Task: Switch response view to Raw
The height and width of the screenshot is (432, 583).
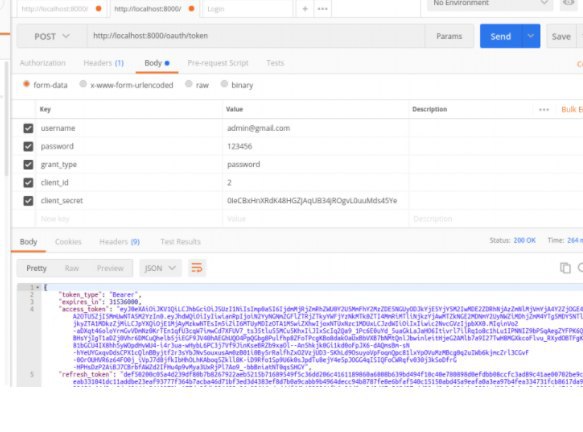Action: [x=72, y=268]
